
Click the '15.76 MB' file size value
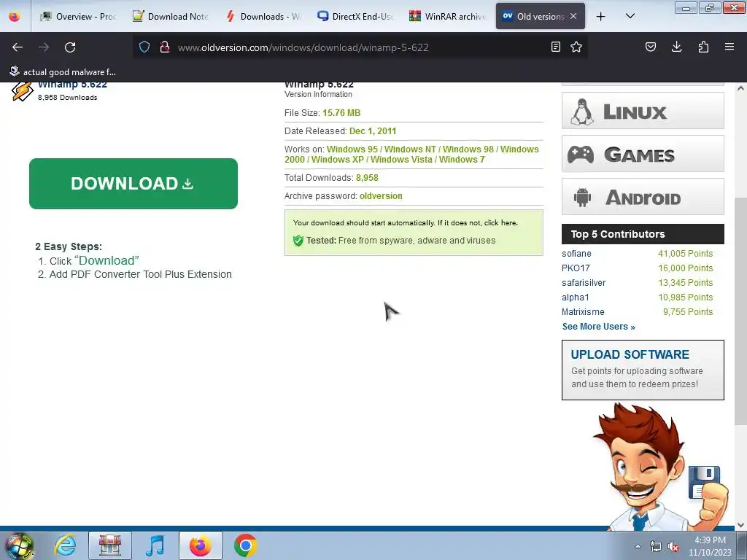341,113
